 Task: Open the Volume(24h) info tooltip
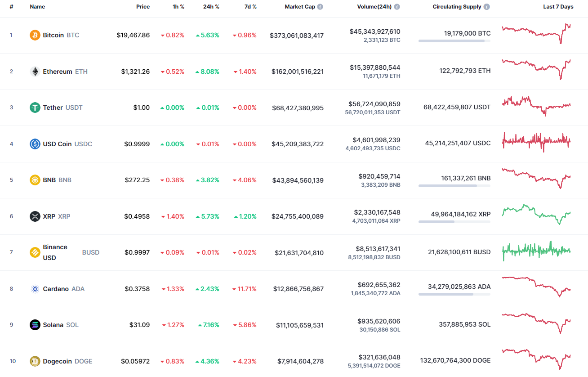(x=396, y=6)
